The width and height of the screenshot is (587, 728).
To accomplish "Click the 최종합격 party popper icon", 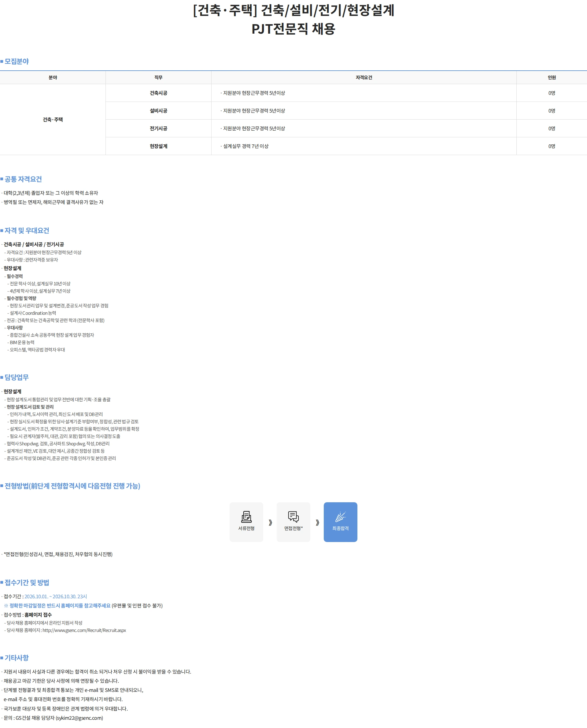I will click(x=340, y=517).
